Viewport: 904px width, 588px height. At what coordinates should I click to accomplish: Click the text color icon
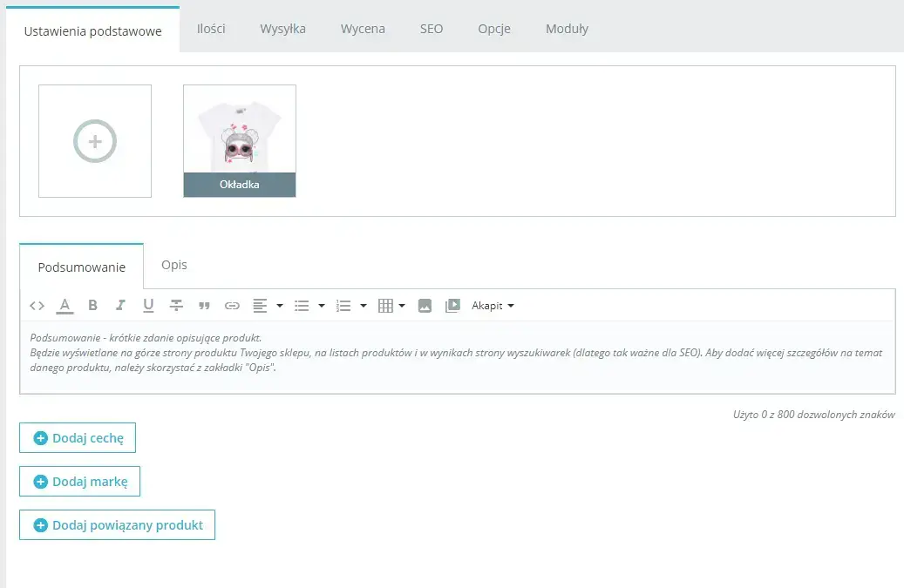(x=65, y=306)
